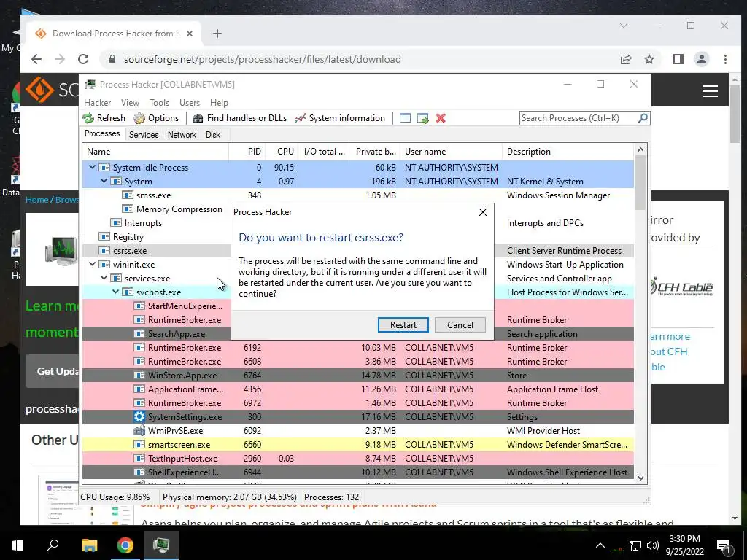The width and height of the screenshot is (747, 560).
Task: Collapse the System Idle Process tree node
Action: (92, 167)
